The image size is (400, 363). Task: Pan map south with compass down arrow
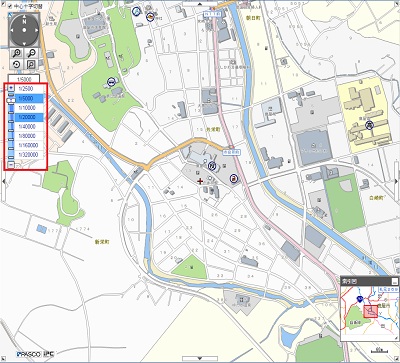(x=24, y=43)
